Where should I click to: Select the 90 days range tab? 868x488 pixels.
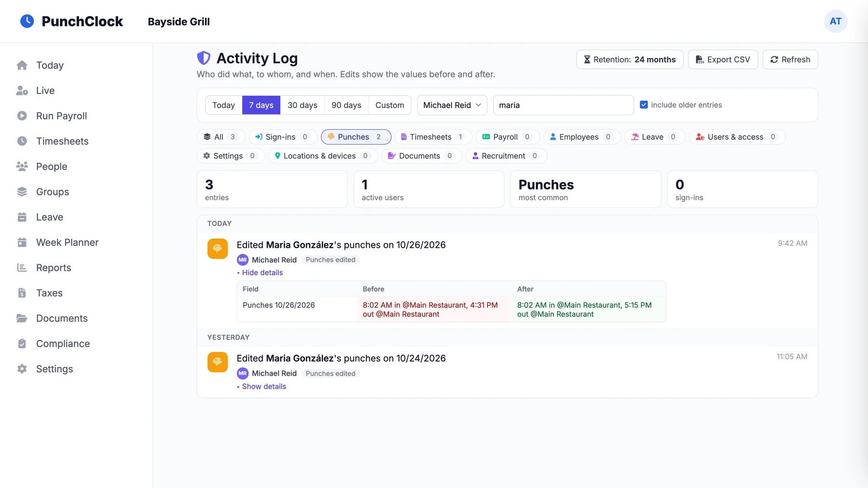click(346, 105)
